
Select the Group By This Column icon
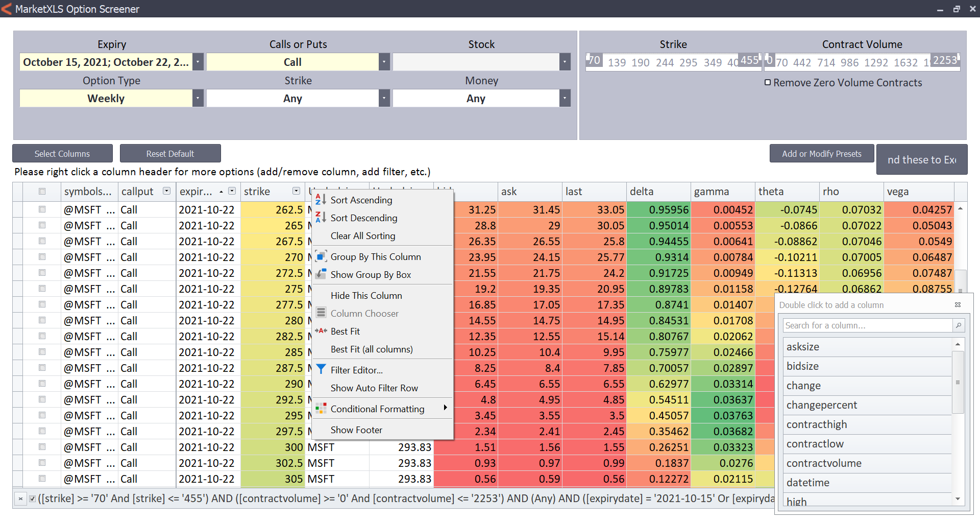321,256
